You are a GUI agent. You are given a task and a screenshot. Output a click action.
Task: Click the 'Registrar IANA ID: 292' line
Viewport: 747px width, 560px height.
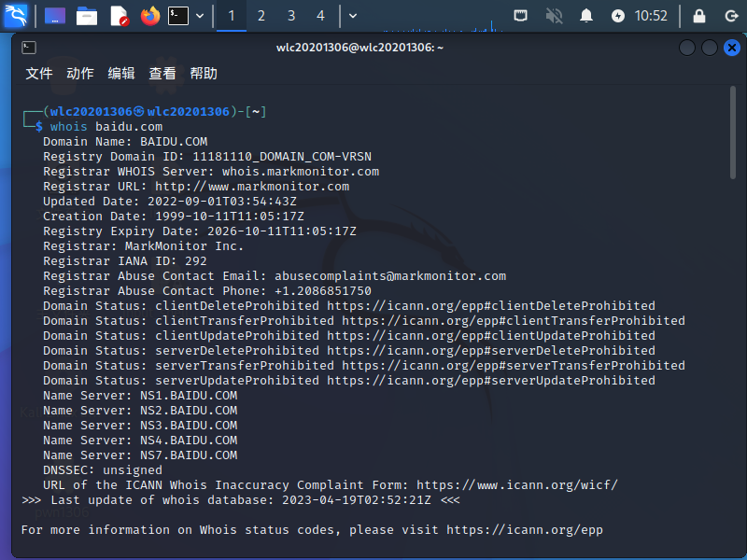[x=125, y=261]
